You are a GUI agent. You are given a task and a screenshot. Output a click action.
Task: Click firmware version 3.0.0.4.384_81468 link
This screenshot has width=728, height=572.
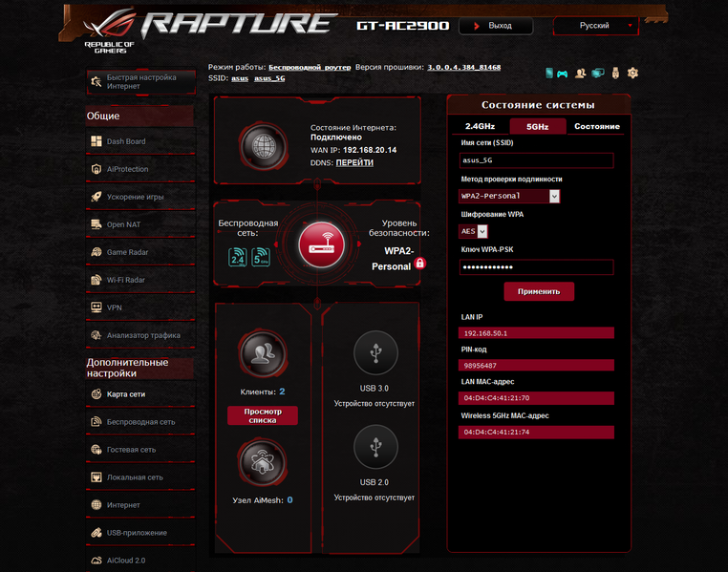click(x=463, y=67)
